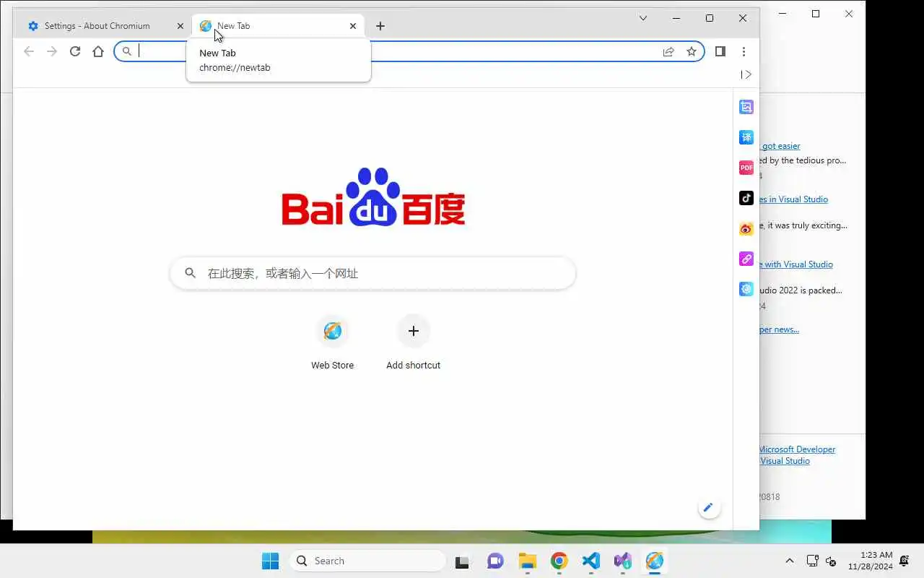Collapse the right sidebar with the arrow icon
The height and width of the screenshot is (578, 924).
click(746, 74)
